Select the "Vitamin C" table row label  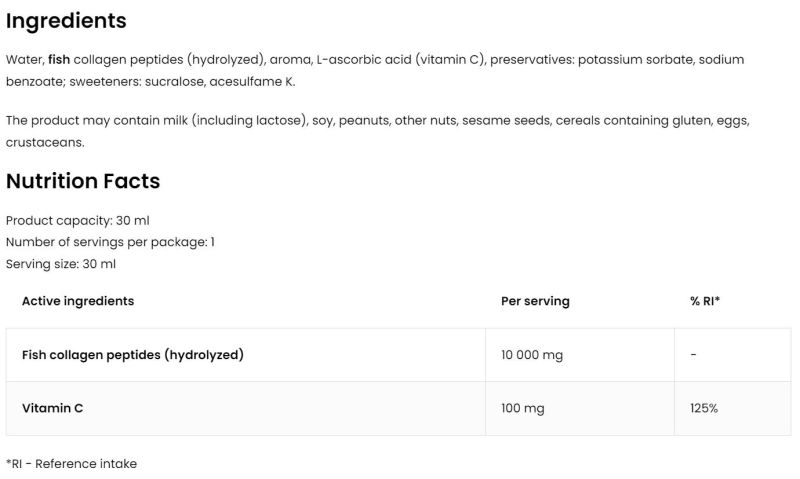pyautogui.click(x=52, y=408)
